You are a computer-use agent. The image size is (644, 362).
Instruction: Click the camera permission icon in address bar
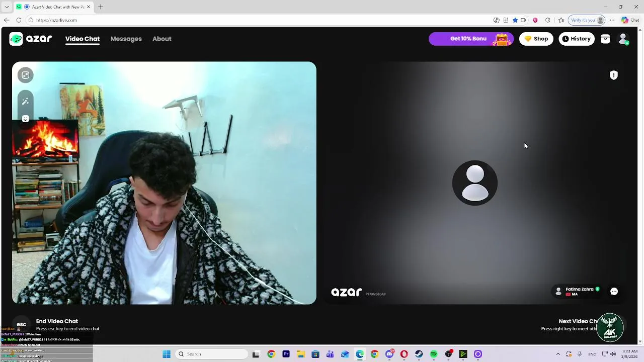pyautogui.click(x=524, y=20)
